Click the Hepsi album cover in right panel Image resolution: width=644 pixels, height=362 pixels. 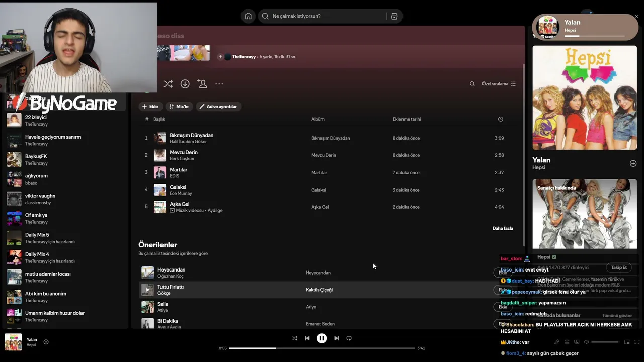pos(585,98)
